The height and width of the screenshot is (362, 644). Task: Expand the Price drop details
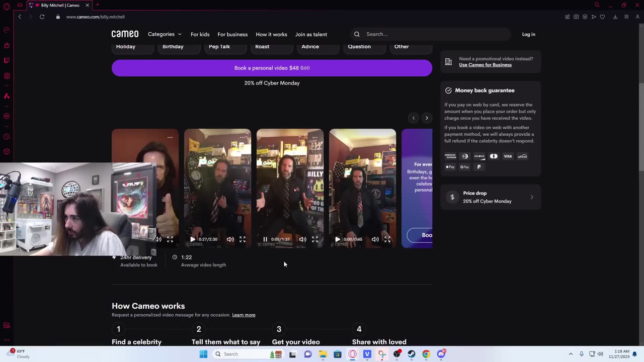click(491, 197)
